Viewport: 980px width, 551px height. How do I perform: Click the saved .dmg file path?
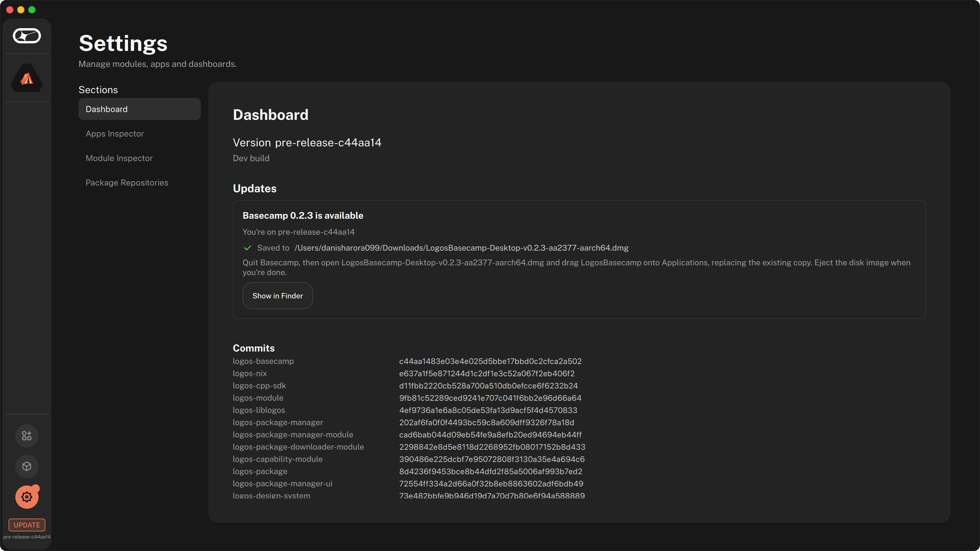(462, 248)
